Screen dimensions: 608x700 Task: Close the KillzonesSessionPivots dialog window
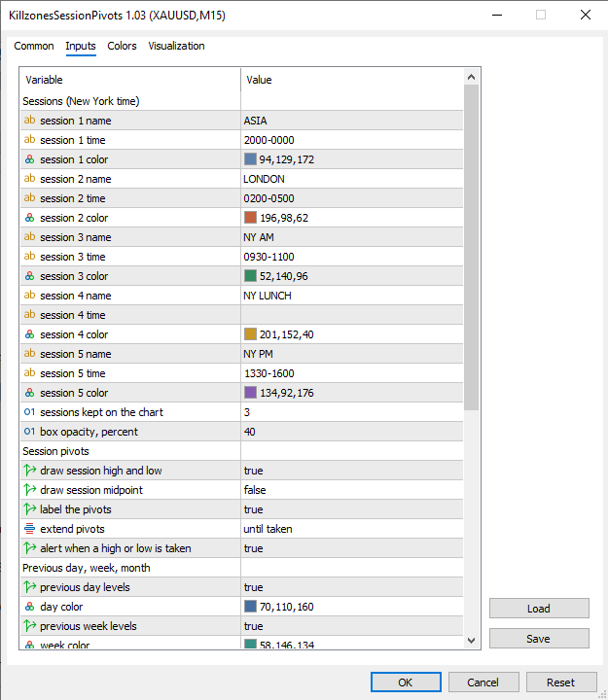[586, 15]
